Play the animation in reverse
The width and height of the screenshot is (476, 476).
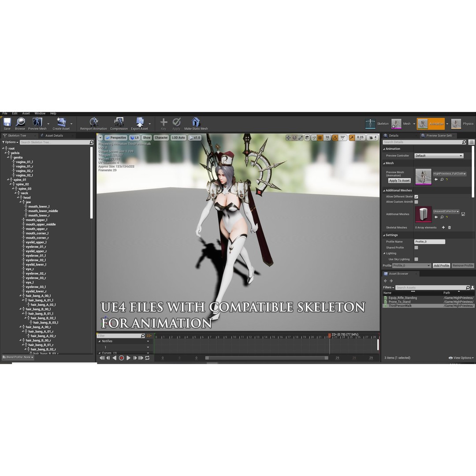coord(115,358)
